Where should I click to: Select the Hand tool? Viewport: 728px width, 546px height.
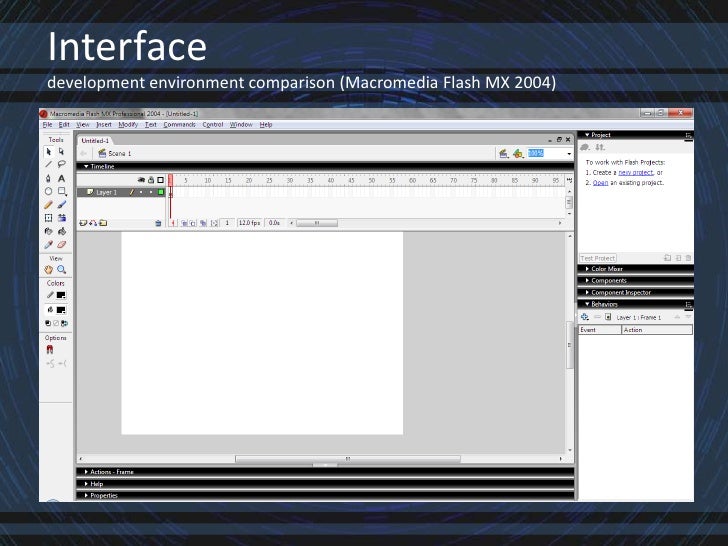[49, 270]
